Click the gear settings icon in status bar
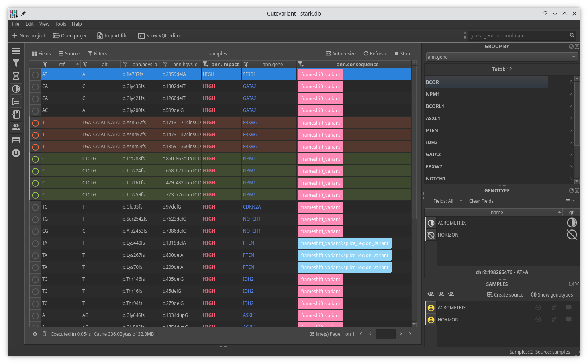This screenshot has width=588, height=364. (35, 334)
